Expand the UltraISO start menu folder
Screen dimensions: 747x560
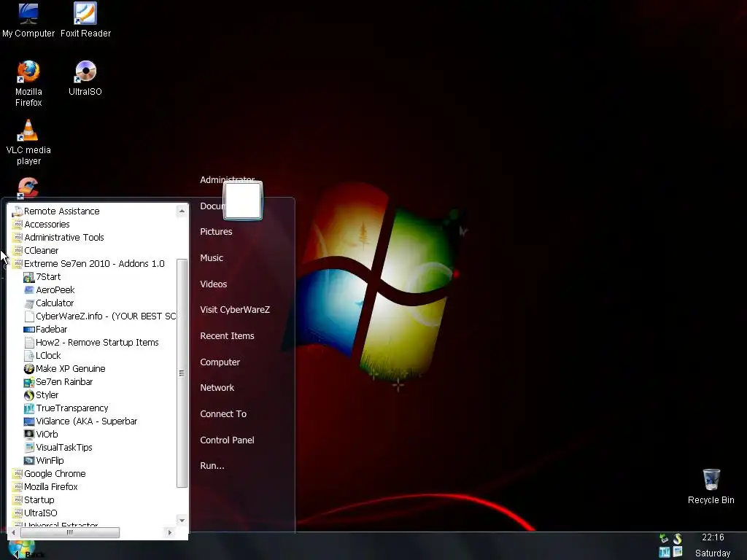(34, 513)
